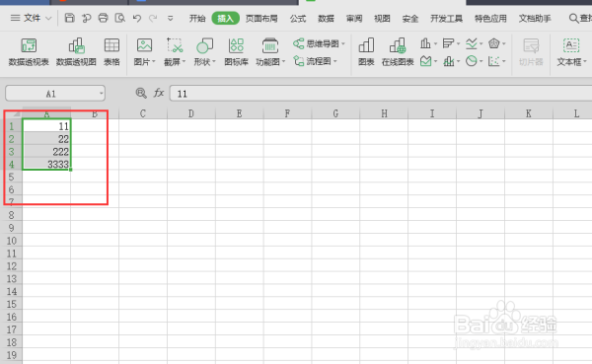Insert a 数据透视图 pivot chart
592x364 pixels.
(x=76, y=52)
